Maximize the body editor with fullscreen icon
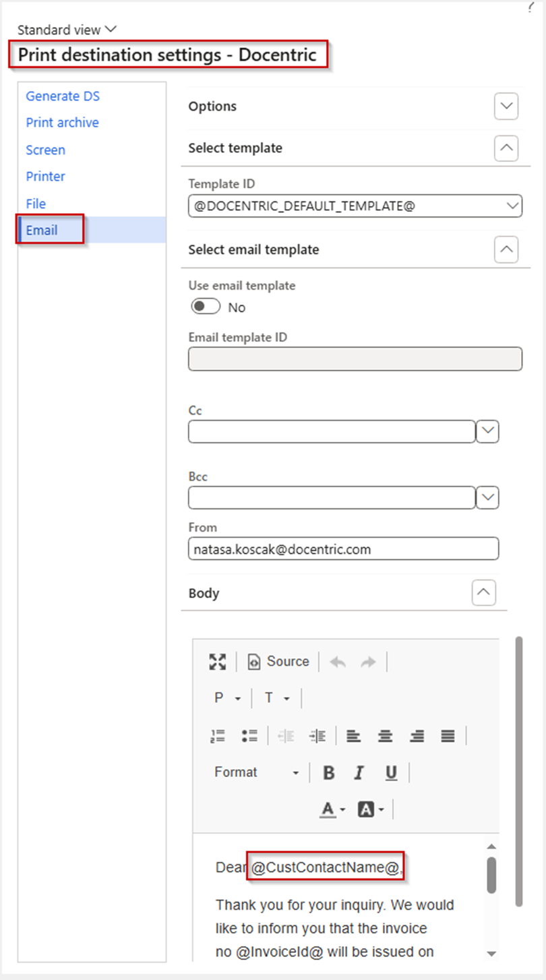This screenshot has height=980, width=546. coord(218,661)
